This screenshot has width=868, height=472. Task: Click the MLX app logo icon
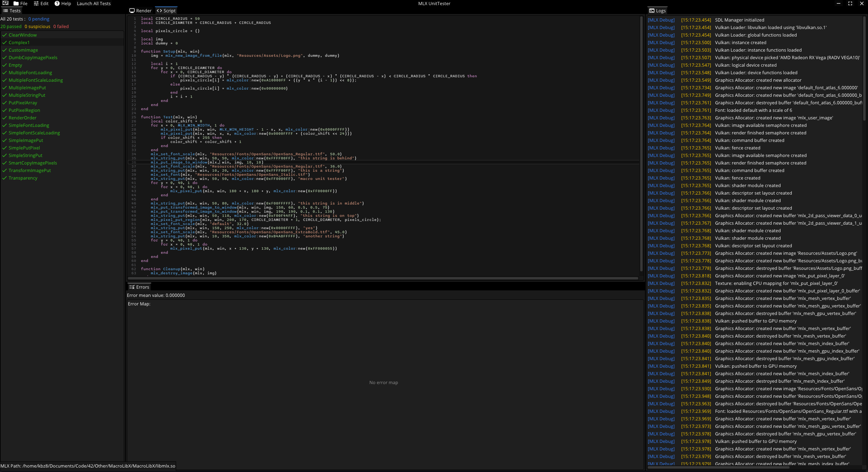5,3
